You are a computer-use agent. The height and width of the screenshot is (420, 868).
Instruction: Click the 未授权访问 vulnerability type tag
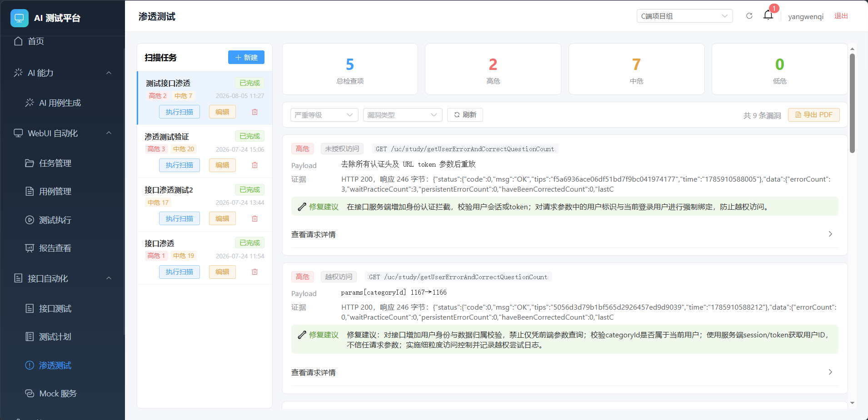342,149
